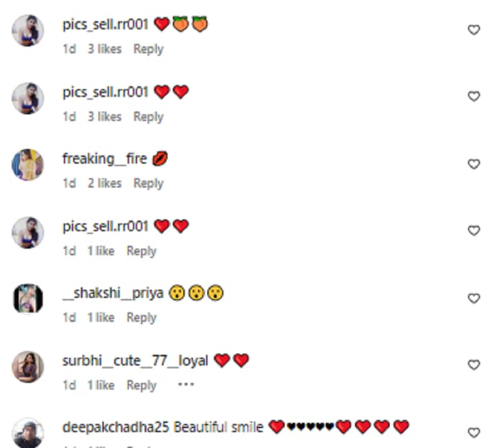The width and height of the screenshot is (488, 448).
Task: Open deepakchadha25's profile picture
Action: point(28,433)
